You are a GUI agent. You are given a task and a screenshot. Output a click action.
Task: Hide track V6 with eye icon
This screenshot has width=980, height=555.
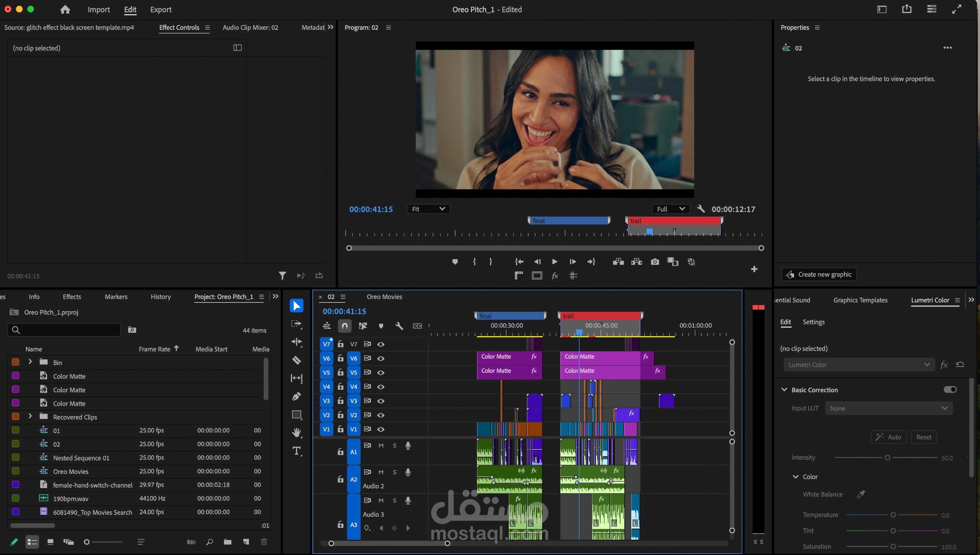click(381, 359)
